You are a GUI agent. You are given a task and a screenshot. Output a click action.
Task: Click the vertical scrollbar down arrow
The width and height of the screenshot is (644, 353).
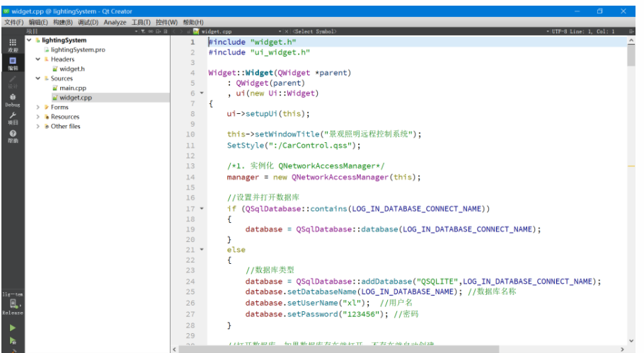(x=631, y=341)
